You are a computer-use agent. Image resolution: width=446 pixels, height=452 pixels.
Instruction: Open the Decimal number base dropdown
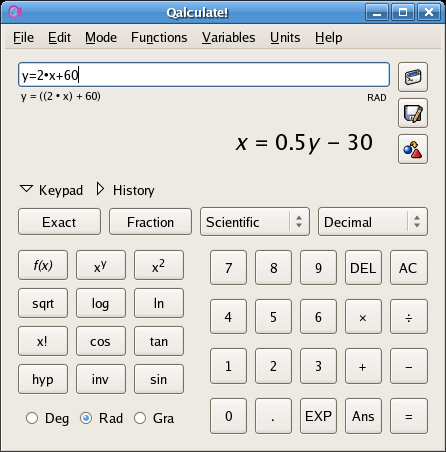[373, 222]
